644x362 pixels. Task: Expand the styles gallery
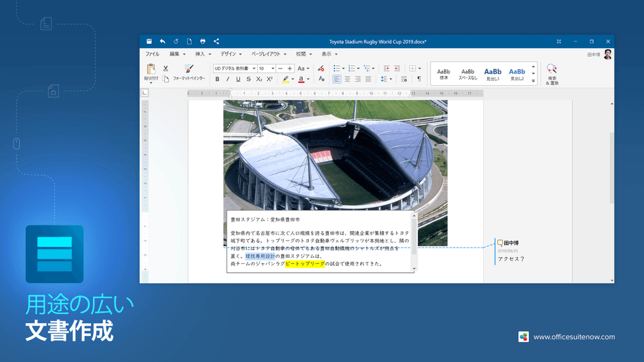point(533,81)
